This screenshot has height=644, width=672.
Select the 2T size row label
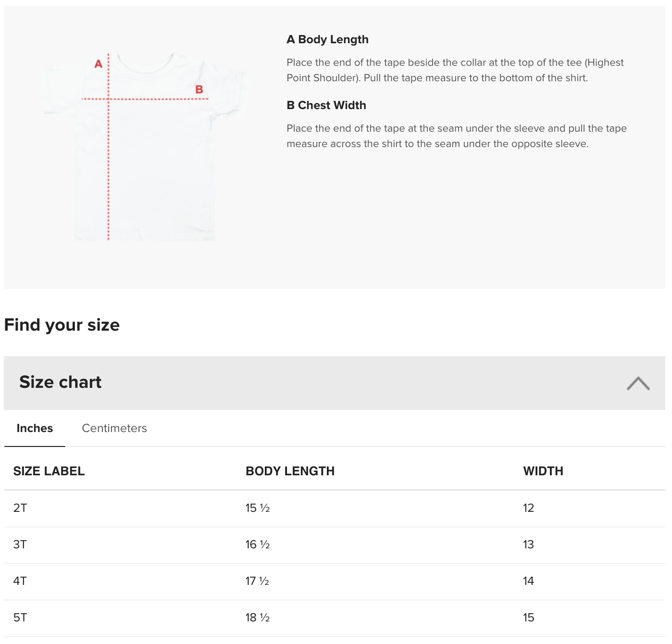20,508
